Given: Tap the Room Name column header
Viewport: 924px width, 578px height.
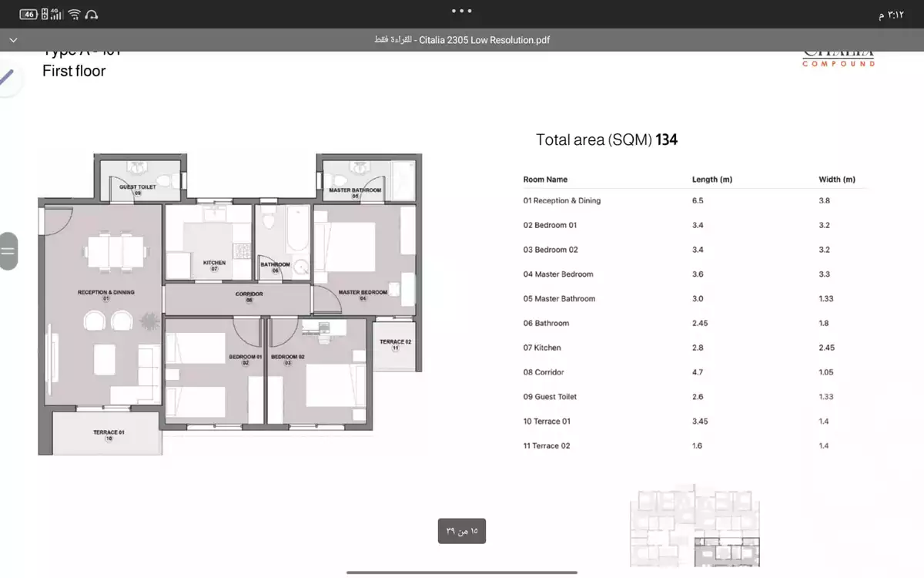Looking at the screenshot, I should pyautogui.click(x=545, y=179).
